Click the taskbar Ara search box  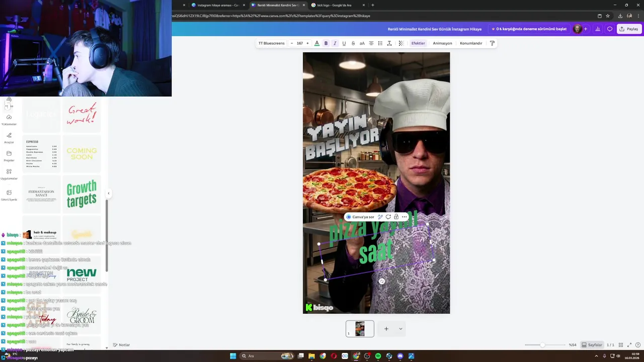click(267, 356)
